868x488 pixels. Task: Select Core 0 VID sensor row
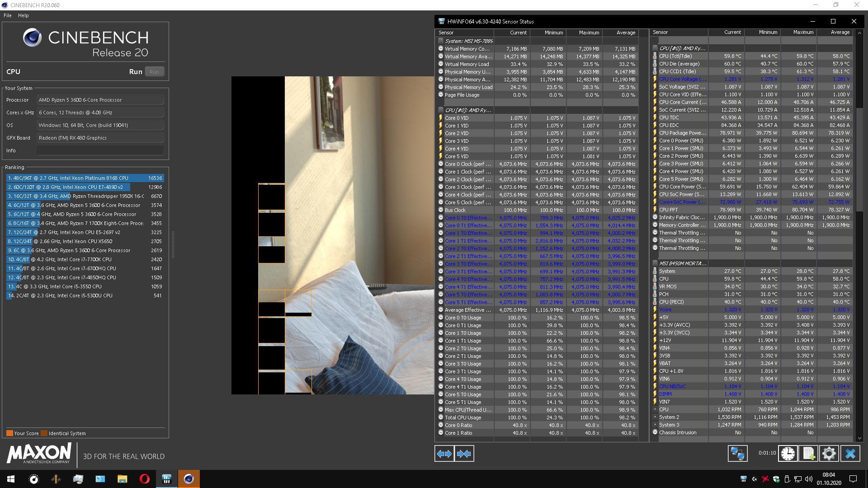537,118
